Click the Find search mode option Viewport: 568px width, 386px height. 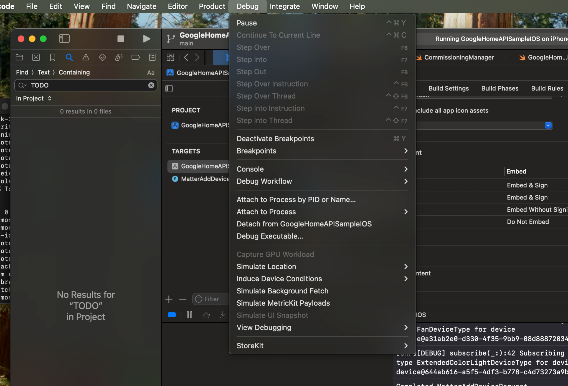point(22,72)
